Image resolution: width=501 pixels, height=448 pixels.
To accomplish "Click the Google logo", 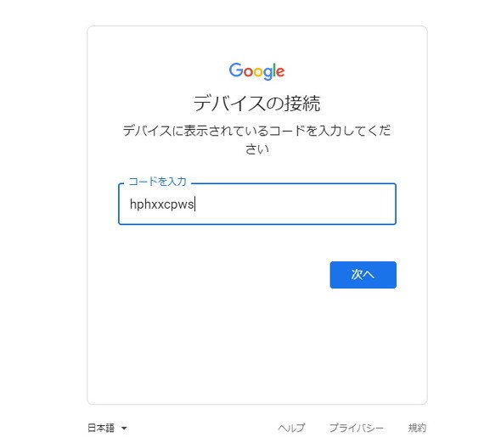I will [256, 71].
